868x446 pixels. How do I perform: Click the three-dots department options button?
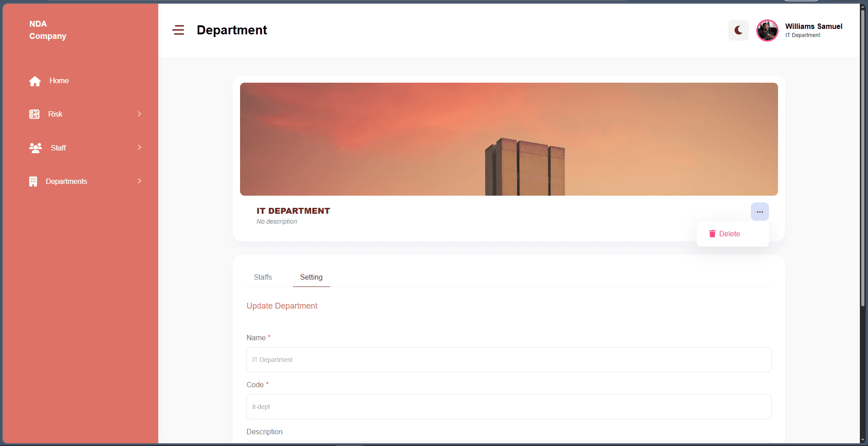760,211
